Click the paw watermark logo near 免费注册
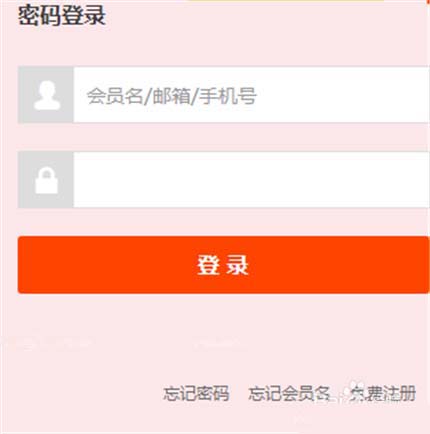Screen dimensions: 430x434 tap(354, 388)
